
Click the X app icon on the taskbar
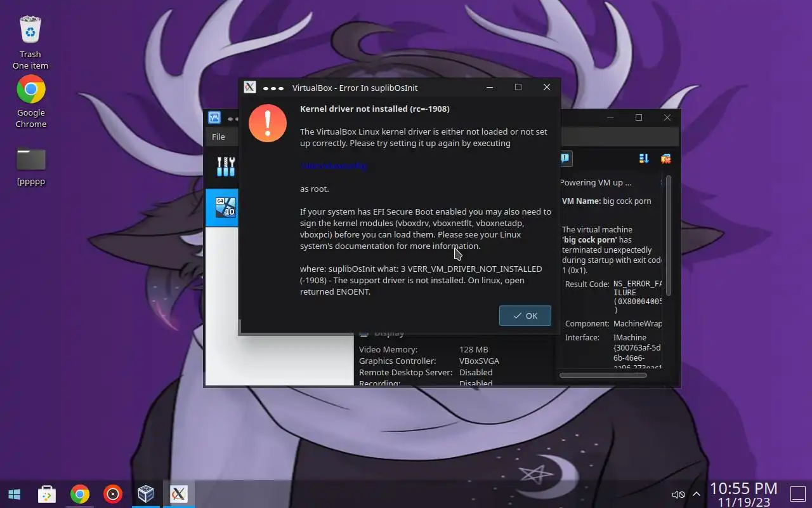[179, 494]
